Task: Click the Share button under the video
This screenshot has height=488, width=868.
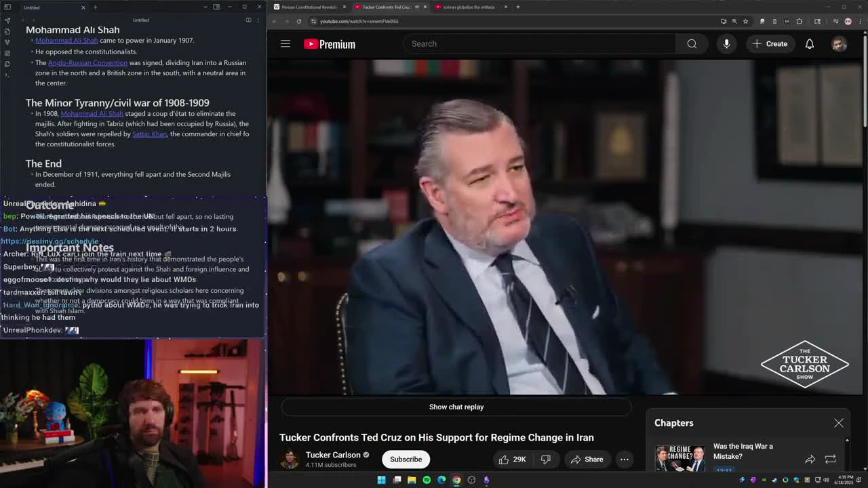Action: point(587,460)
